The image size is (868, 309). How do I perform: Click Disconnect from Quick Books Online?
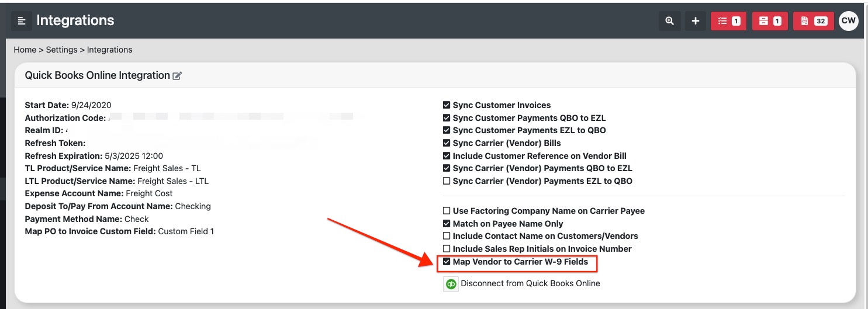point(530,283)
